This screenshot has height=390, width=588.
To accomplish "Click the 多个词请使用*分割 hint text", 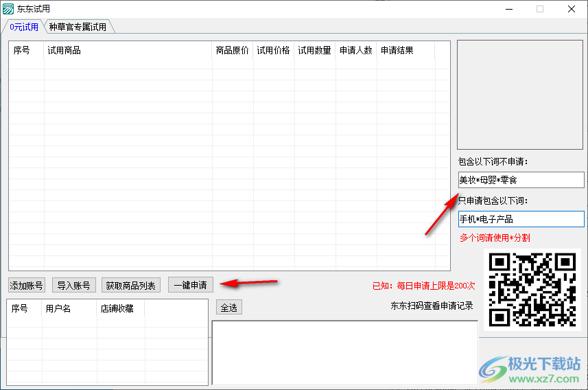I will point(495,238).
